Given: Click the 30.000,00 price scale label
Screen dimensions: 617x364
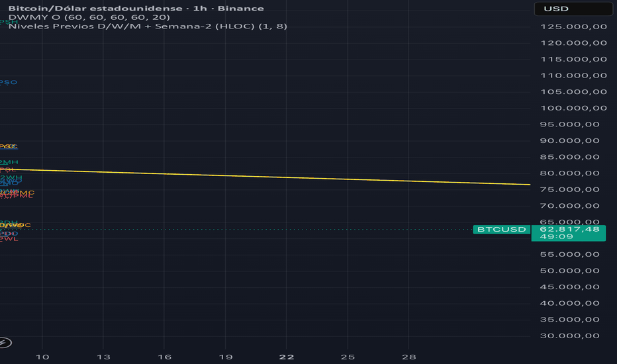Looking at the screenshot, I should [570, 336].
